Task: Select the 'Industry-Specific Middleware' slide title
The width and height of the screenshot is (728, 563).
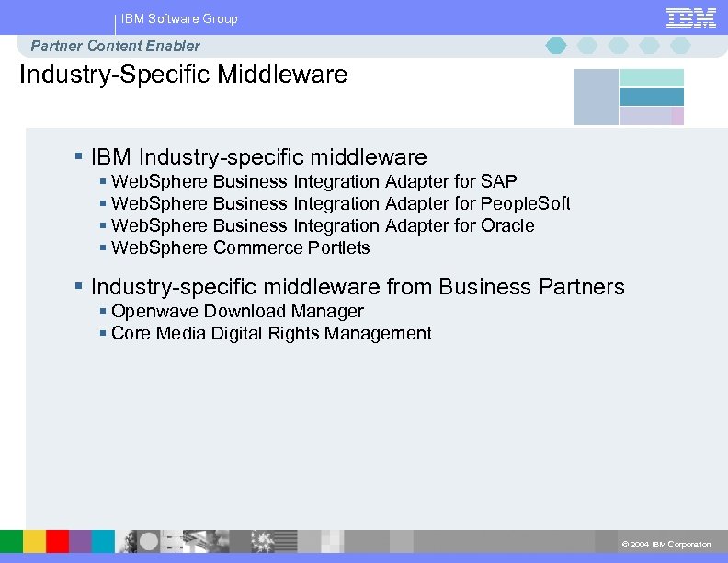Action: click(184, 75)
